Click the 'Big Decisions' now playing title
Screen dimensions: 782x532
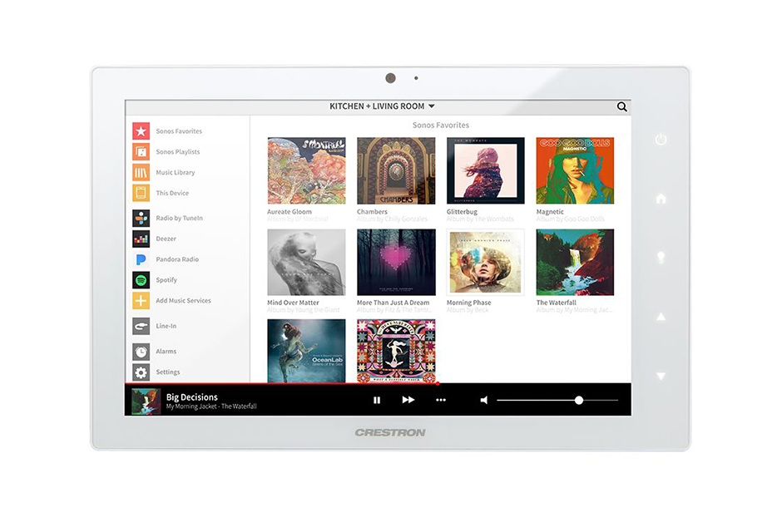[192, 397]
